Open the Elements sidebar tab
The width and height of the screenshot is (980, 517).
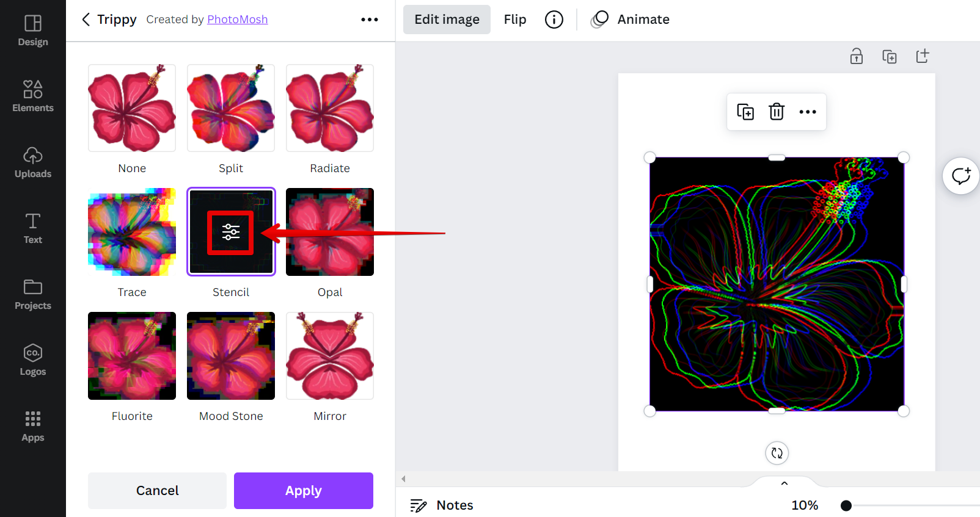33,95
